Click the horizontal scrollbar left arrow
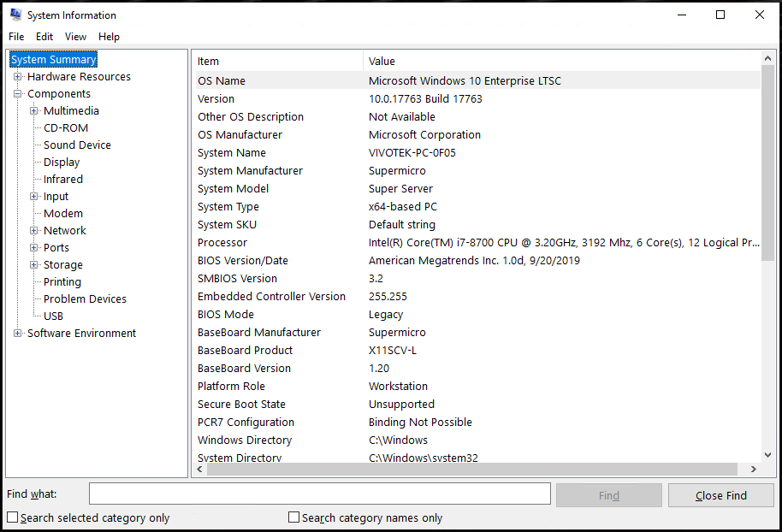 tap(200, 470)
